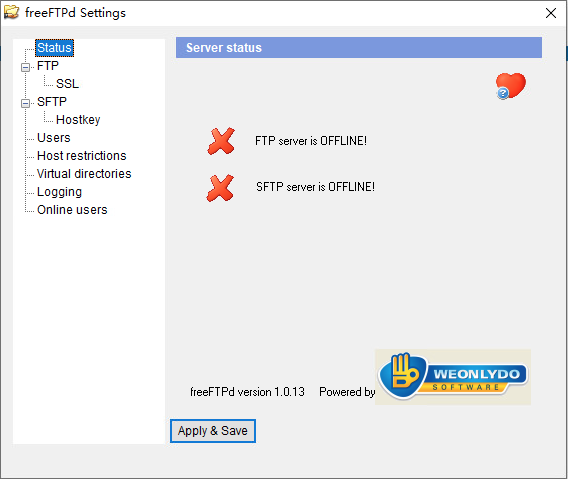
Task: Click the Apply & Save button
Action: [x=213, y=431]
